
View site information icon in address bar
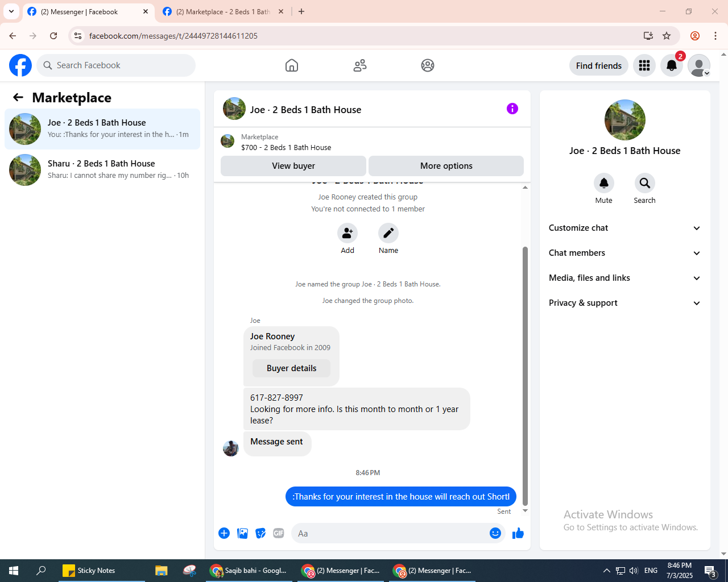78,36
